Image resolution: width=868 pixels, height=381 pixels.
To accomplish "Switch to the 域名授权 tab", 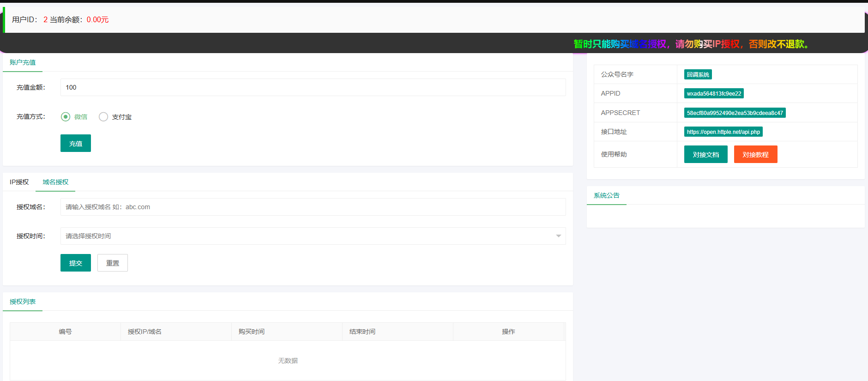I will (x=55, y=182).
